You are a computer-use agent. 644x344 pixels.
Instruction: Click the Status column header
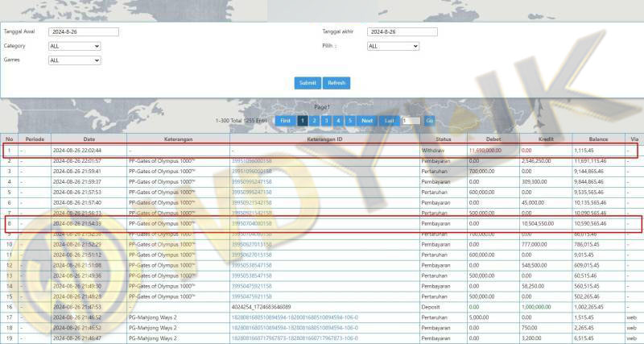(x=444, y=139)
